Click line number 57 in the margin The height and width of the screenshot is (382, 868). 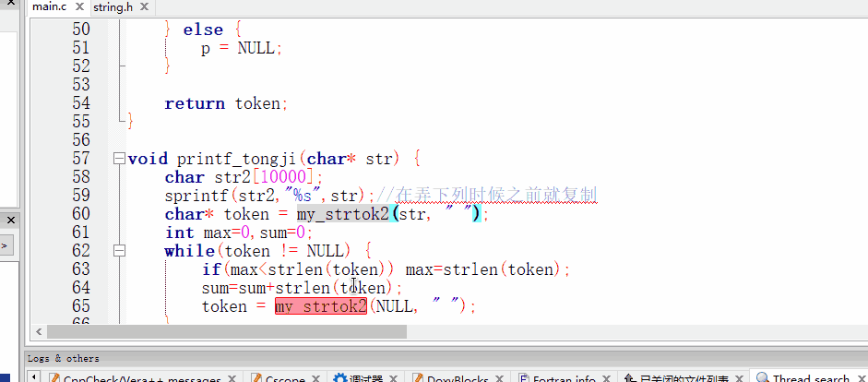(x=81, y=159)
